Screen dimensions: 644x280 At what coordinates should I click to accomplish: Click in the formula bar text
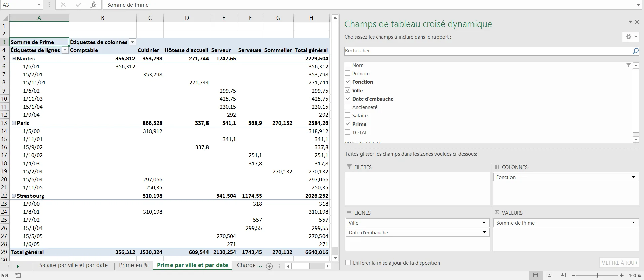(369, 5)
